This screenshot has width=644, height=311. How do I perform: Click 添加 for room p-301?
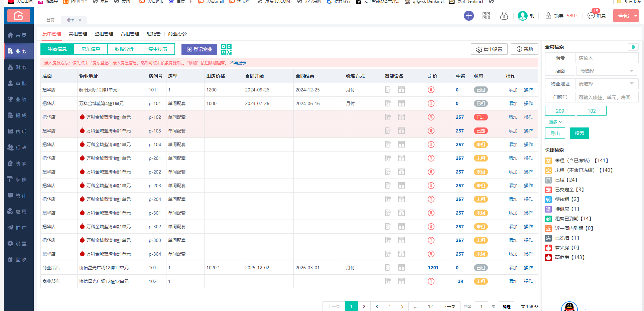[513, 213]
